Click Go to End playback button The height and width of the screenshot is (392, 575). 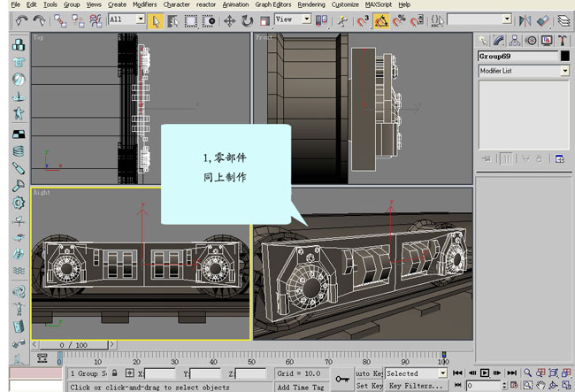pos(512,373)
